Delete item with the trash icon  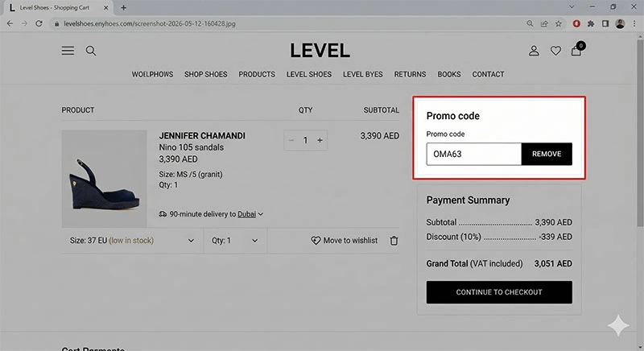(394, 241)
